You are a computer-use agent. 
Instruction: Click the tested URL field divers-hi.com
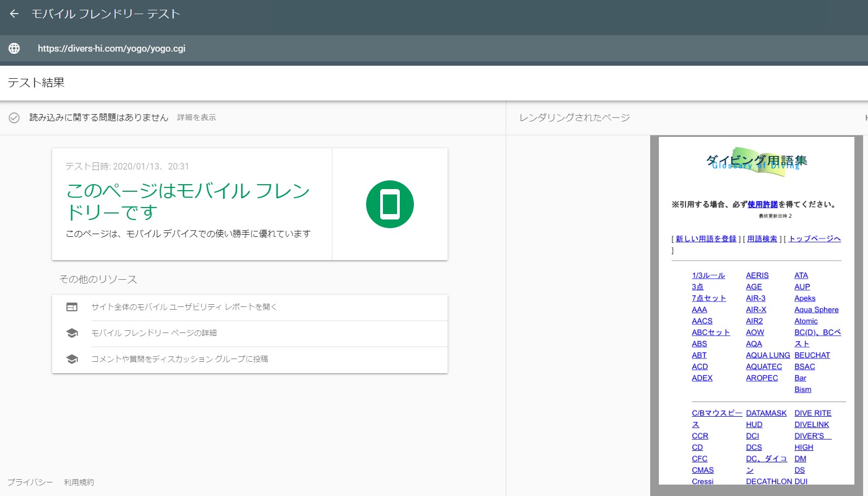[111, 48]
